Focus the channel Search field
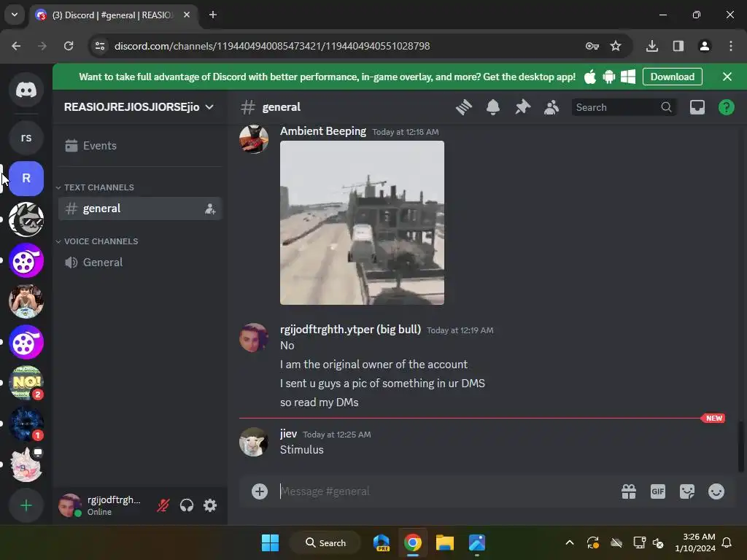Viewport: 747px width, 560px height. (624, 107)
